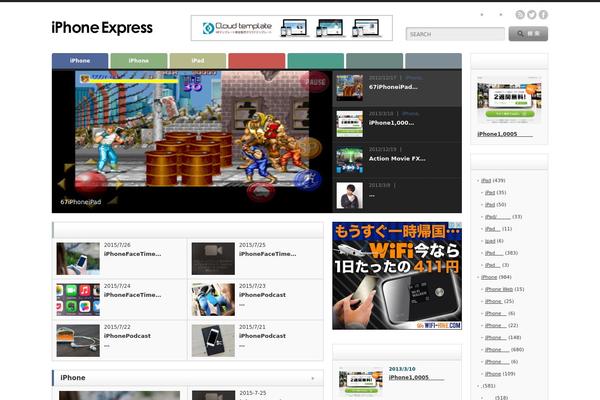The image size is (600, 400).
Task: Open the Cloud template banner ad
Action: point(292,28)
